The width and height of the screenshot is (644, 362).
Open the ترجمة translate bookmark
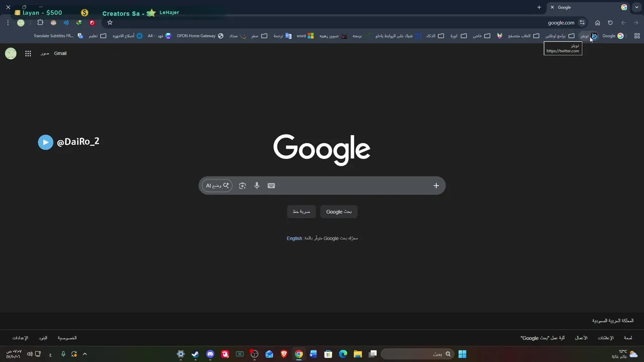[282, 36]
